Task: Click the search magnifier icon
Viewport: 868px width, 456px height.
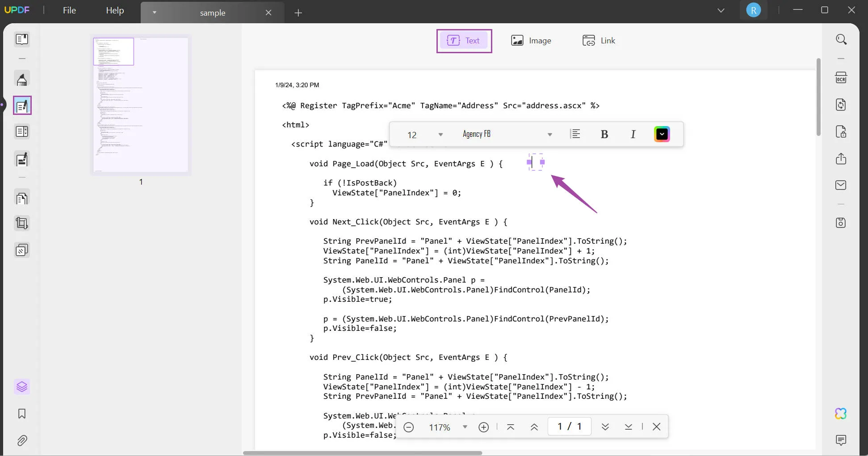Action: click(841, 40)
